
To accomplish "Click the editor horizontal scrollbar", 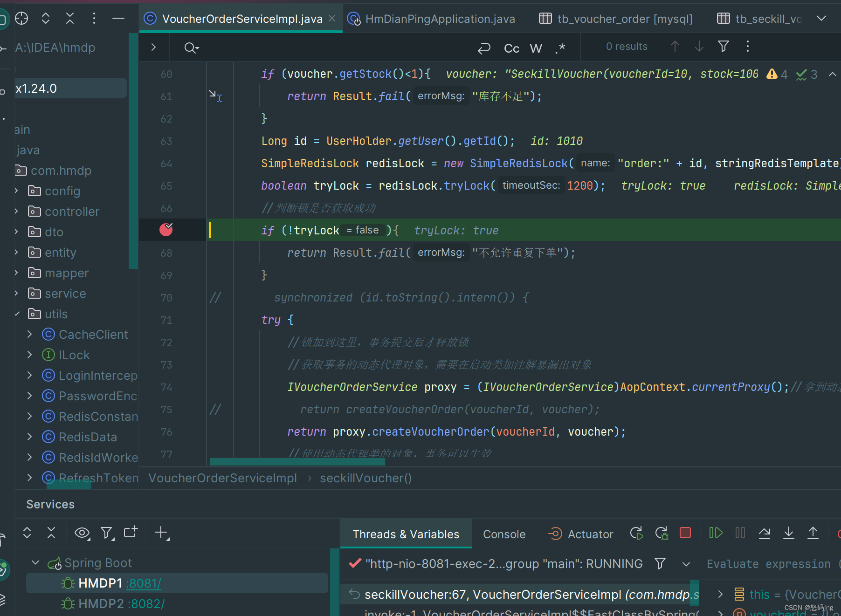I will pyautogui.click(x=297, y=462).
